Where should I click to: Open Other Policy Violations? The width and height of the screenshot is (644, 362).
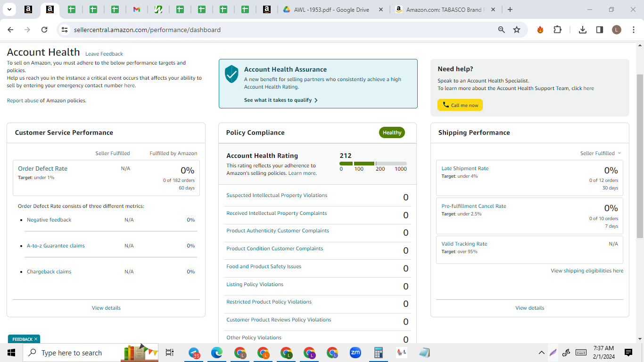click(254, 337)
